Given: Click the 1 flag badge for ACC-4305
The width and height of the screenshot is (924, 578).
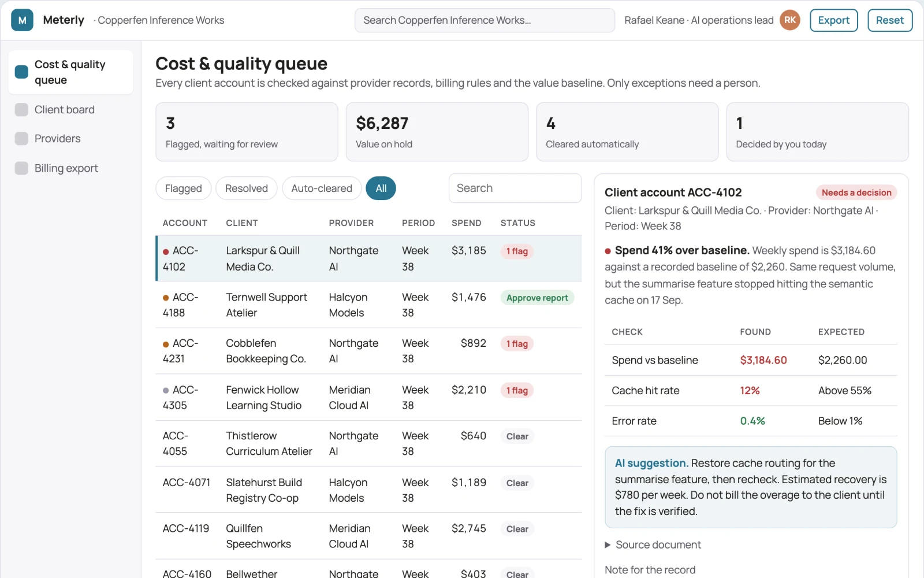Looking at the screenshot, I should click(517, 391).
